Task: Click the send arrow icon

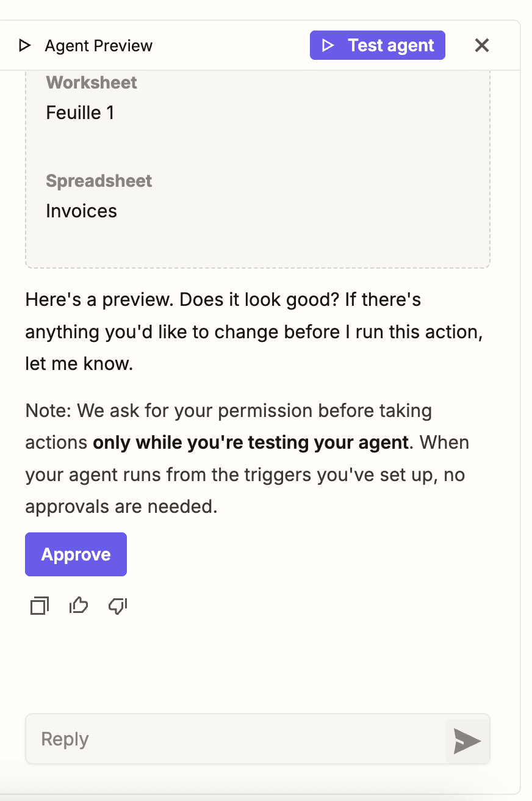Action: point(467,741)
